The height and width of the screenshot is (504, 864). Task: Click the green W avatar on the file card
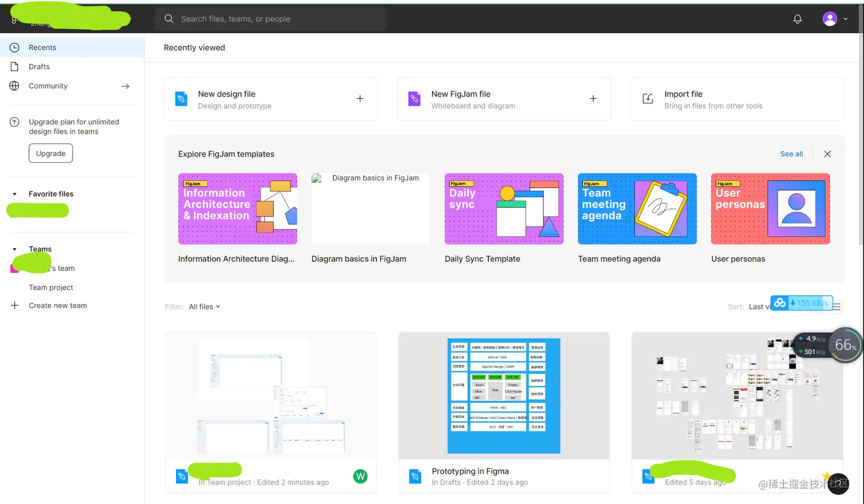361,476
